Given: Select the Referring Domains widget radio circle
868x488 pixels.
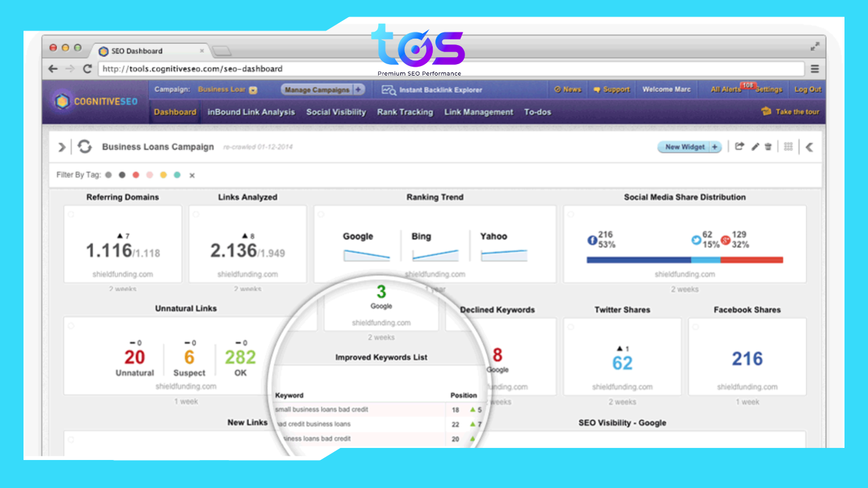Looking at the screenshot, I should (x=71, y=215).
